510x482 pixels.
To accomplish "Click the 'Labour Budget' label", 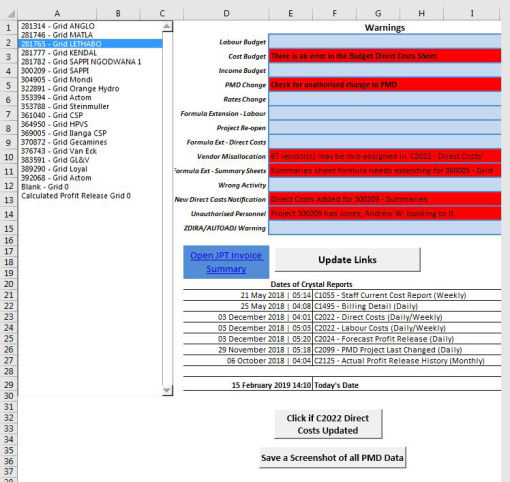I will 242,42.
